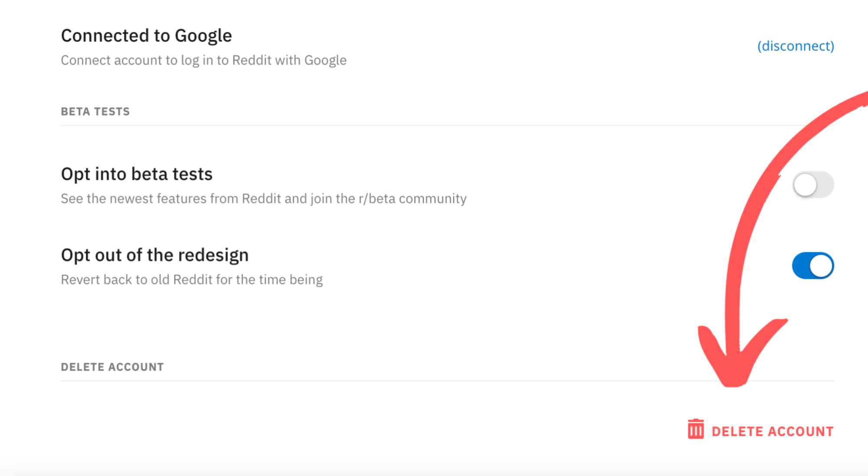Click the text about logging in with Google
Viewport: 868px width, 476px height.
(x=204, y=60)
